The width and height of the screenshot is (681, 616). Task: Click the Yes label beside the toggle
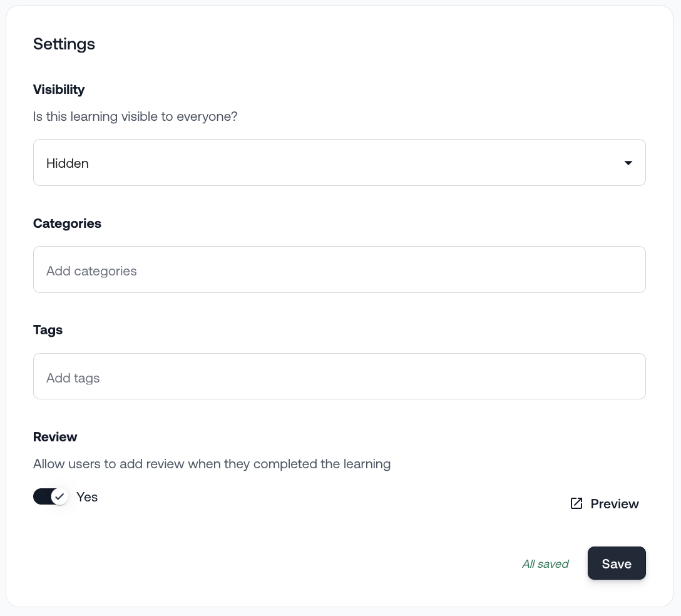[87, 497]
